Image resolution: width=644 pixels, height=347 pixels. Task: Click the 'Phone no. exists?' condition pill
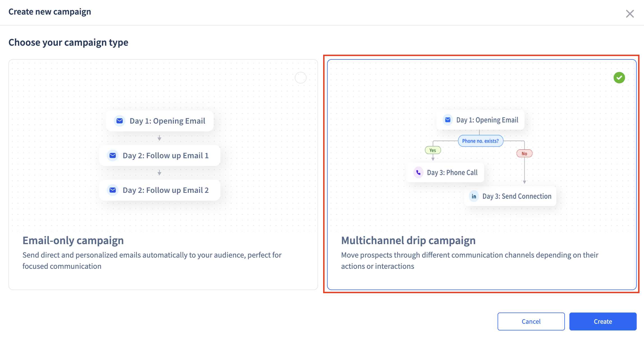pyautogui.click(x=480, y=141)
